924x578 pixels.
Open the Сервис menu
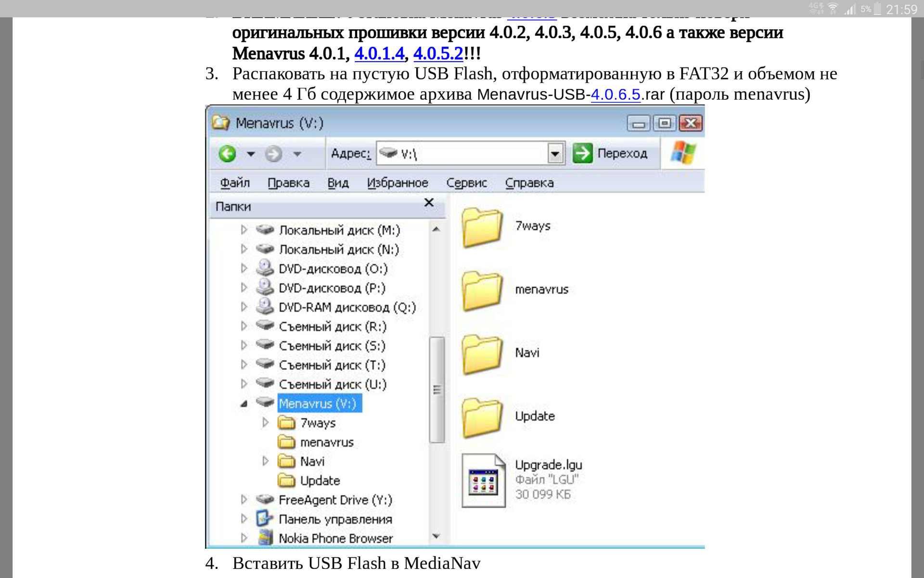466,183
